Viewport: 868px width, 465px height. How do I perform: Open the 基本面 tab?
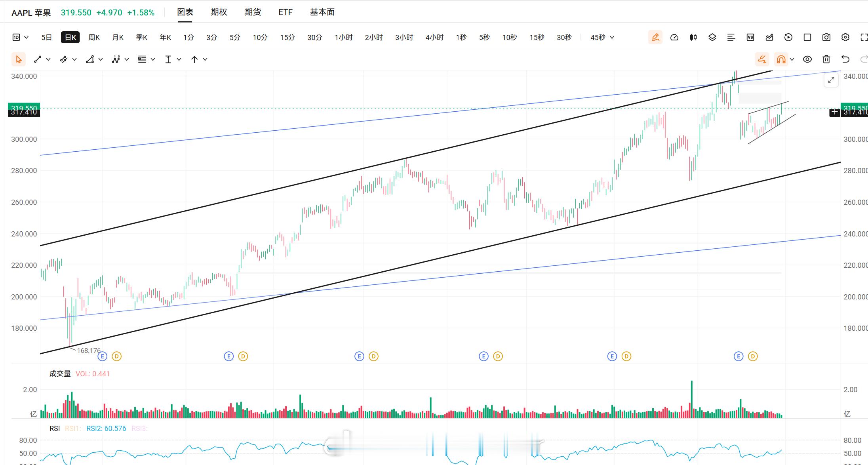(322, 12)
